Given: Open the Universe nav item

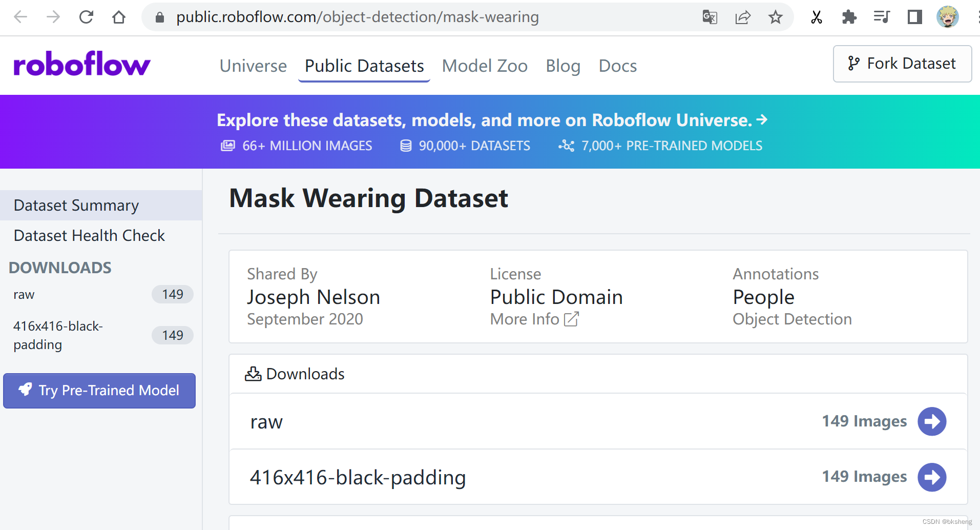Looking at the screenshot, I should (253, 66).
